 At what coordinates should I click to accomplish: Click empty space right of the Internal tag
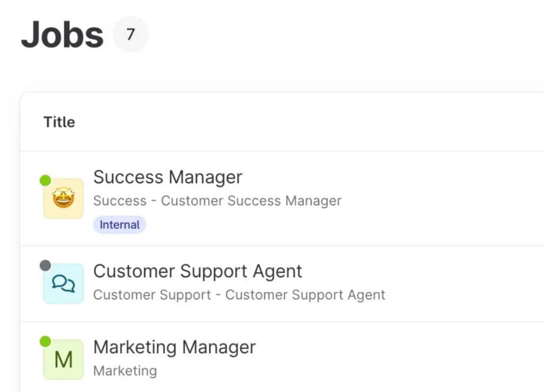click(319, 225)
